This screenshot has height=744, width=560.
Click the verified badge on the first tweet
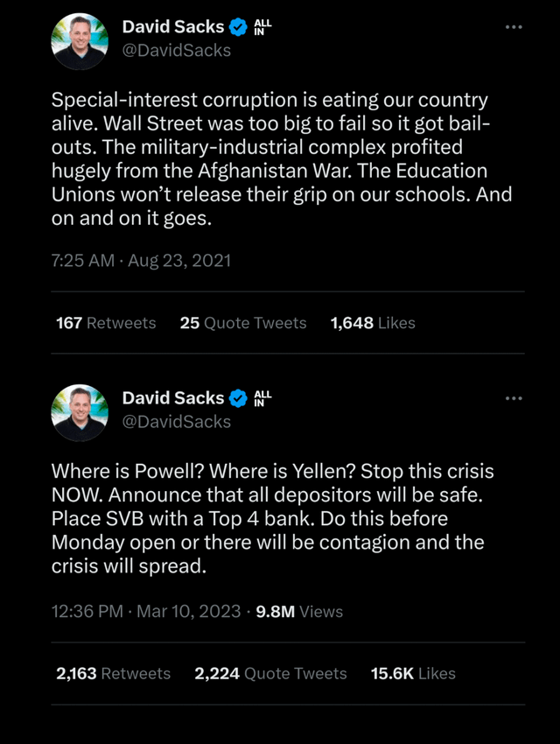[x=237, y=27]
